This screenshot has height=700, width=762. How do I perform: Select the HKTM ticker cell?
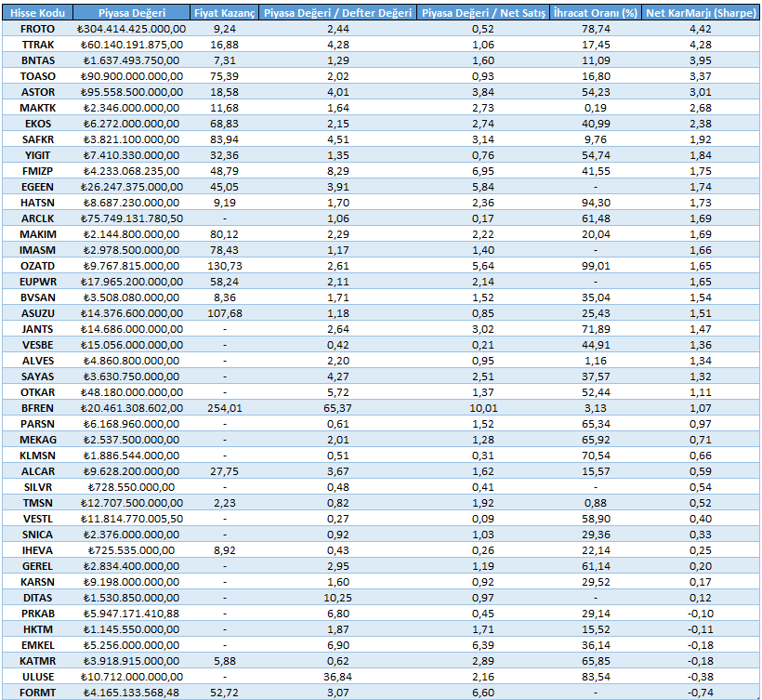pyautogui.click(x=37, y=629)
